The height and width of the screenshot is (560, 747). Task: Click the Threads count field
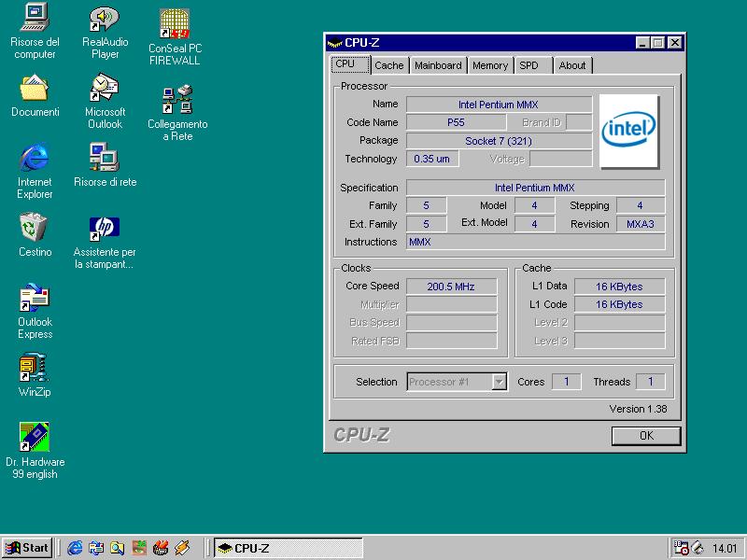coord(650,382)
